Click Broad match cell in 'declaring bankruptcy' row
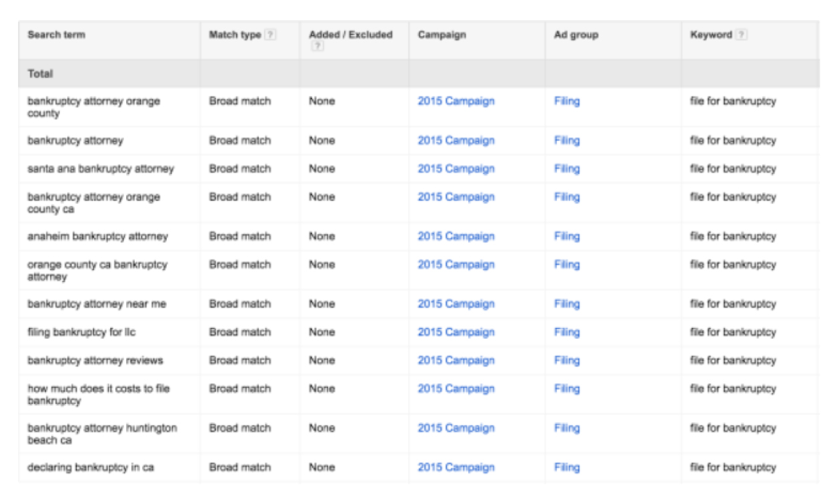Image resolution: width=835 pixels, height=504 pixels. (x=239, y=467)
